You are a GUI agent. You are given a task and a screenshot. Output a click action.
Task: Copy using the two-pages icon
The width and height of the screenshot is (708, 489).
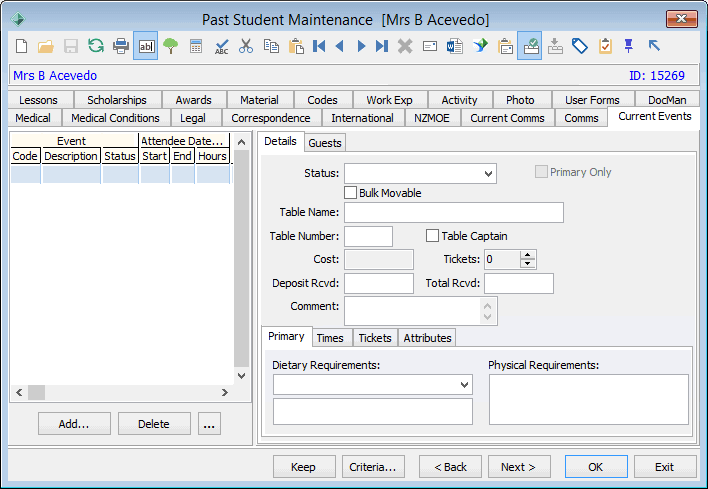(x=271, y=46)
